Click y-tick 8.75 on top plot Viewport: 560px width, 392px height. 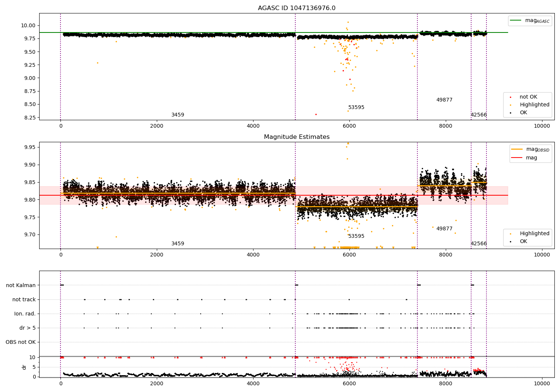tap(29, 91)
